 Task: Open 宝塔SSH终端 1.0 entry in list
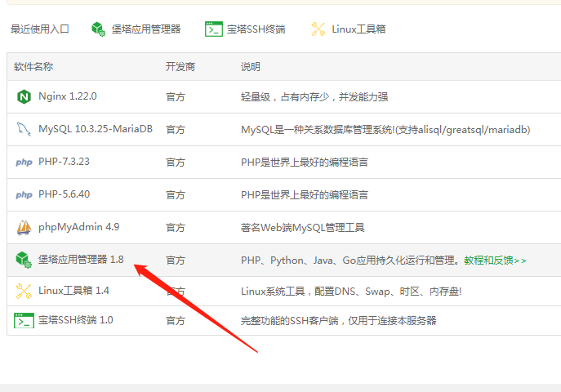[75, 320]
